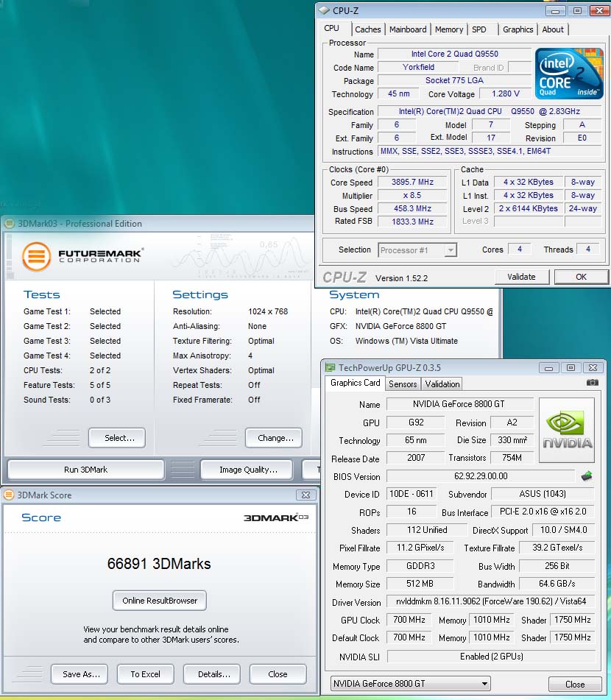This screenshot has height=700, width=611.
Task: Click the Memory Size value 512 MB
Action: pos(420,584)
